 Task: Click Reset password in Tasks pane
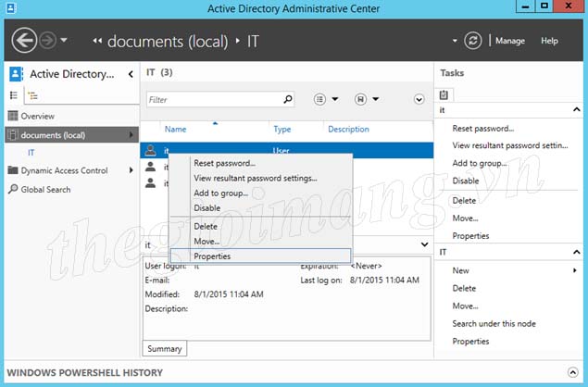(483, 129)
